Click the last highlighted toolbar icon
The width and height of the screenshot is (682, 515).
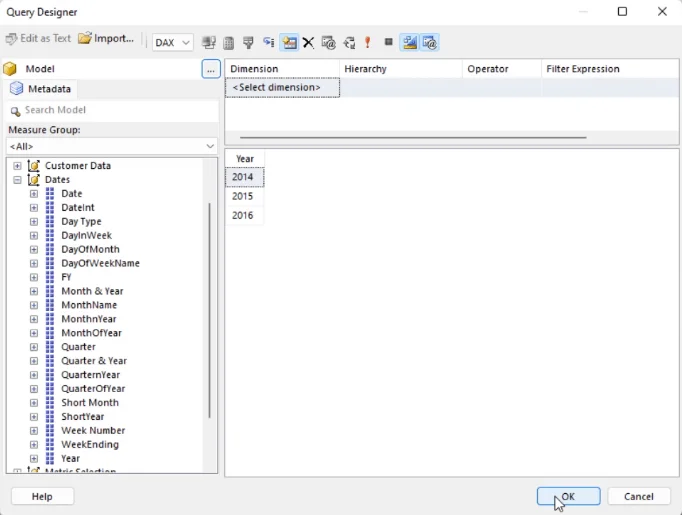pyautogui.click(x=430, y=43)
